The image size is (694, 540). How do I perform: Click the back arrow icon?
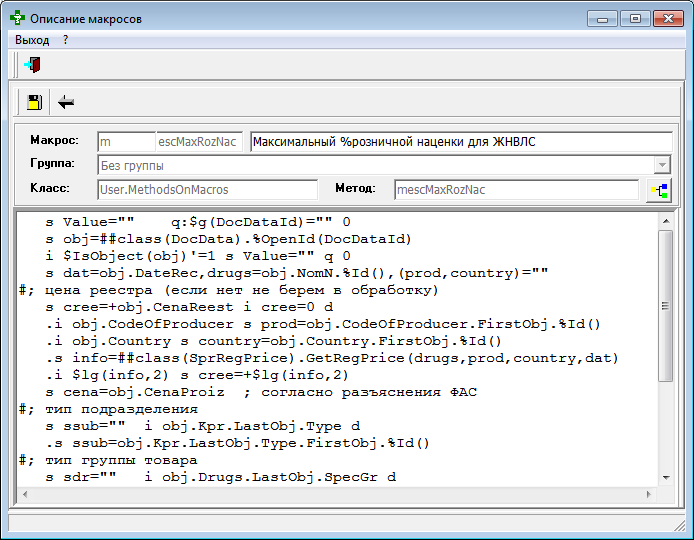pyautogui.click(x=66, y=101)
